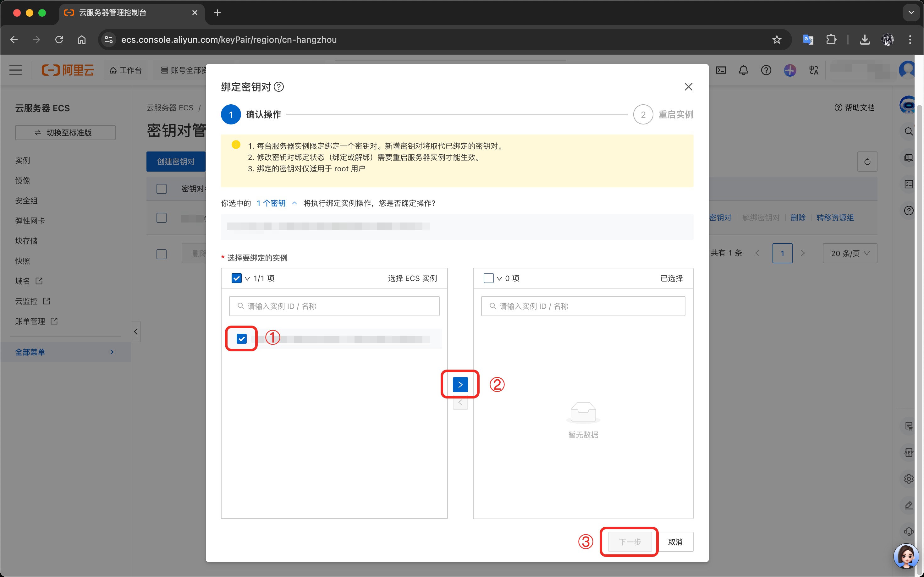
Task: Click the language switch icon
Action: (x=813, y=70)
